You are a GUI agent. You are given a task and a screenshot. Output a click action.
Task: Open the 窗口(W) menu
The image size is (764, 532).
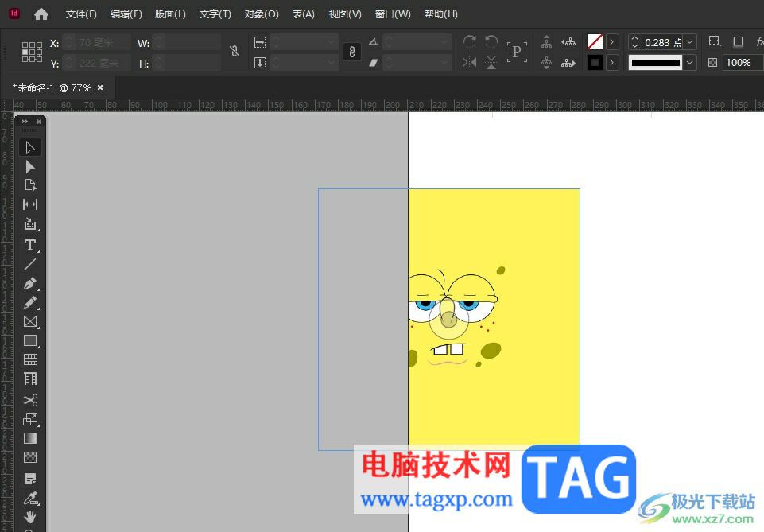click(x=394, y=14)
